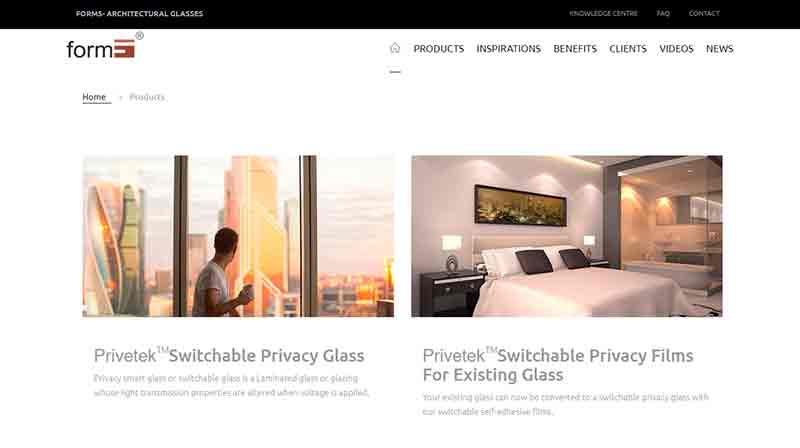
Task: Open the city skyline window image
Action: [238, 236]
